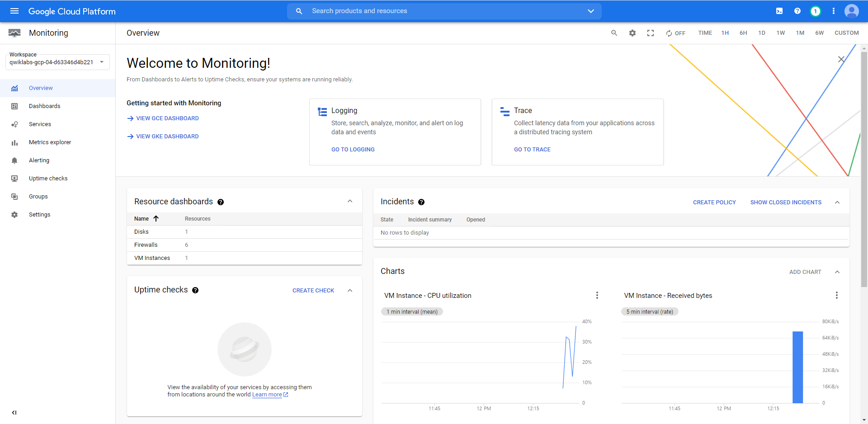Click CREATE CHECK button
This screenshot has width=868, height=424.
pos(313,291)
